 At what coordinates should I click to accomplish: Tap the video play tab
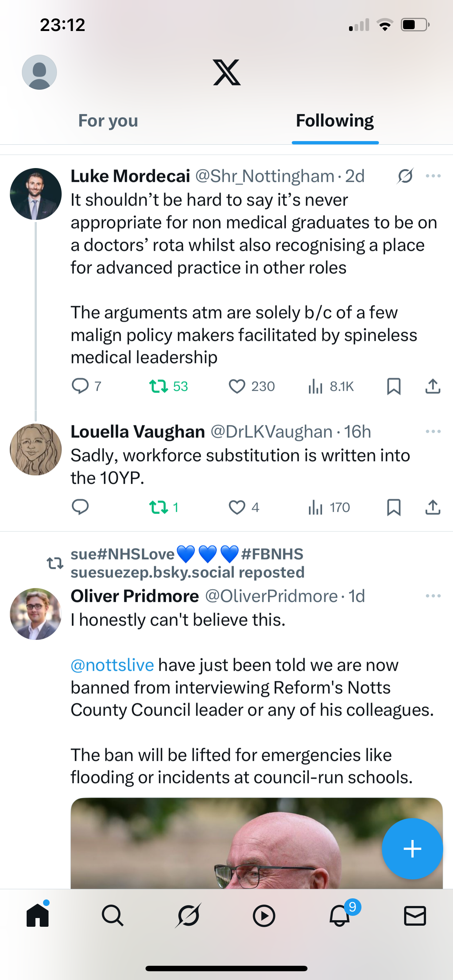pos(264,916)
